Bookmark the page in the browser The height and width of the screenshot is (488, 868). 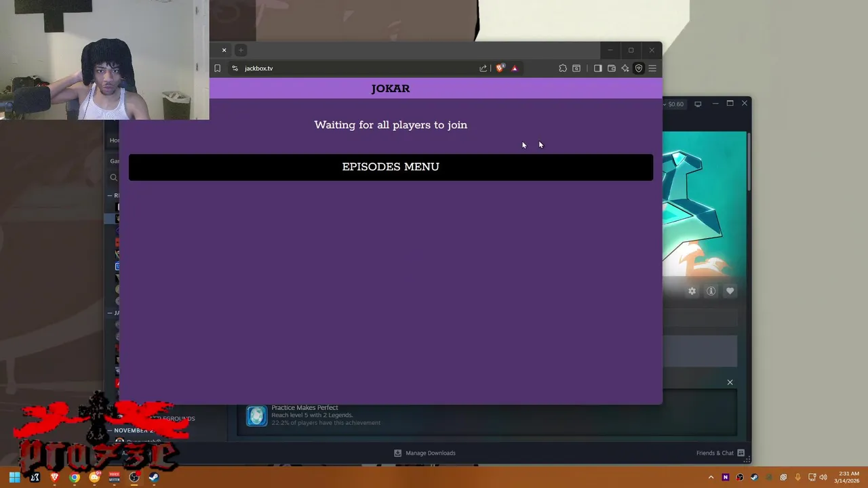pyautogui.click(x=217, y=68)
